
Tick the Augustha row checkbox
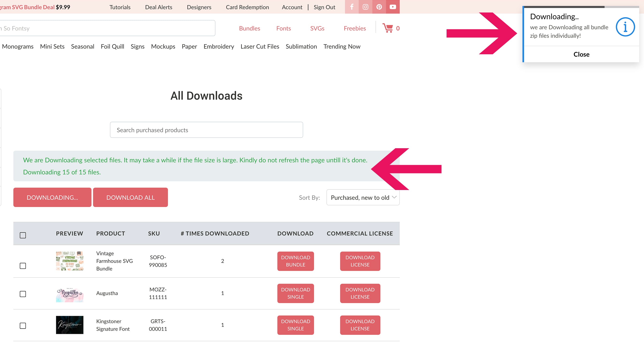(x=23, y=294)
